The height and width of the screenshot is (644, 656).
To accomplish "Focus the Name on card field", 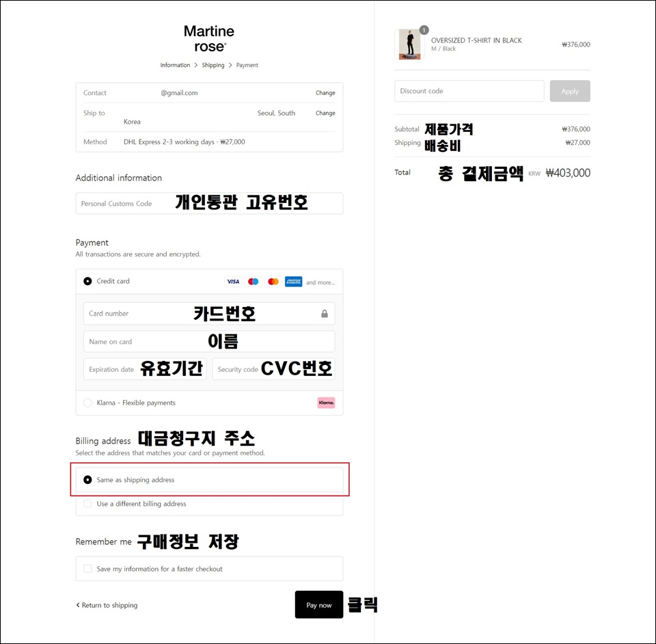I will coord(209,341).
